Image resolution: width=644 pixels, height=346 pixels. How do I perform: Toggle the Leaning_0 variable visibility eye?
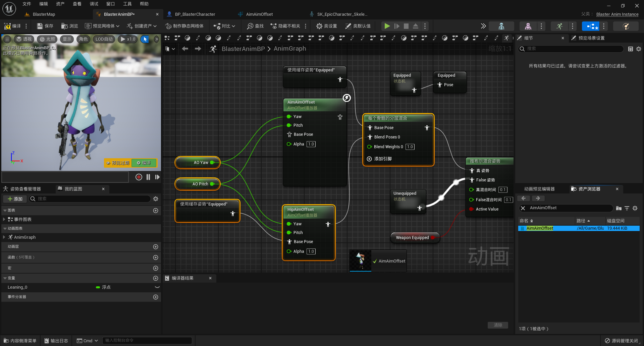click(x=157, y=287)
